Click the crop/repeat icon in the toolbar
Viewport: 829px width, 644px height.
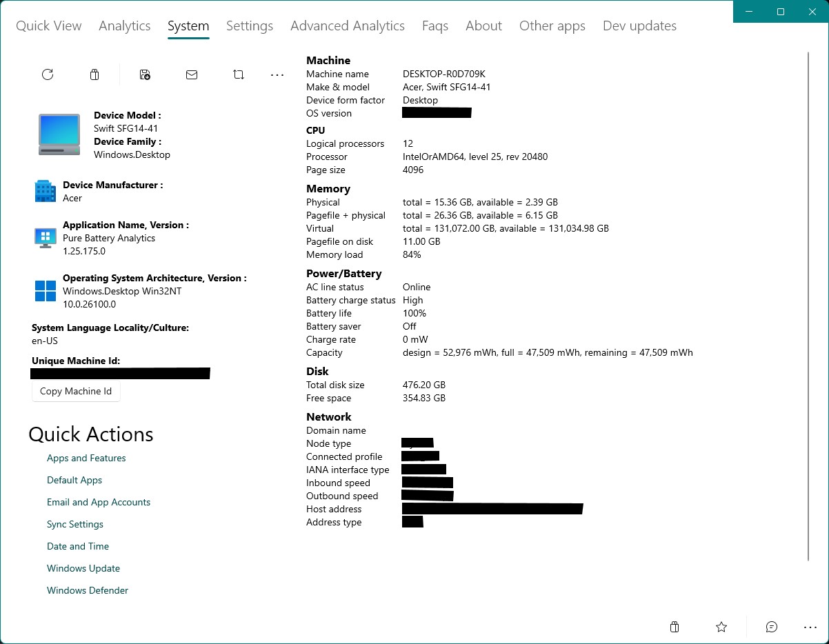point(239,74)
